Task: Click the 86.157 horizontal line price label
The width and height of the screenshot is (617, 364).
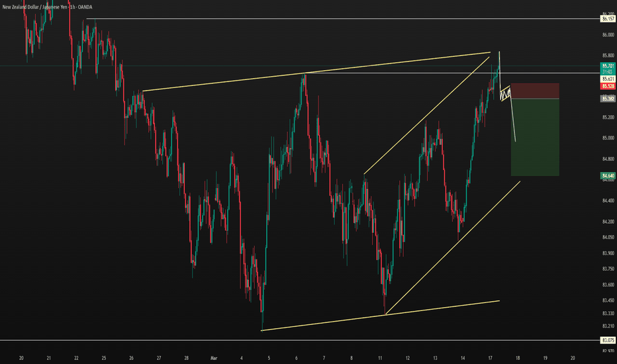Action: pos(608,19)
